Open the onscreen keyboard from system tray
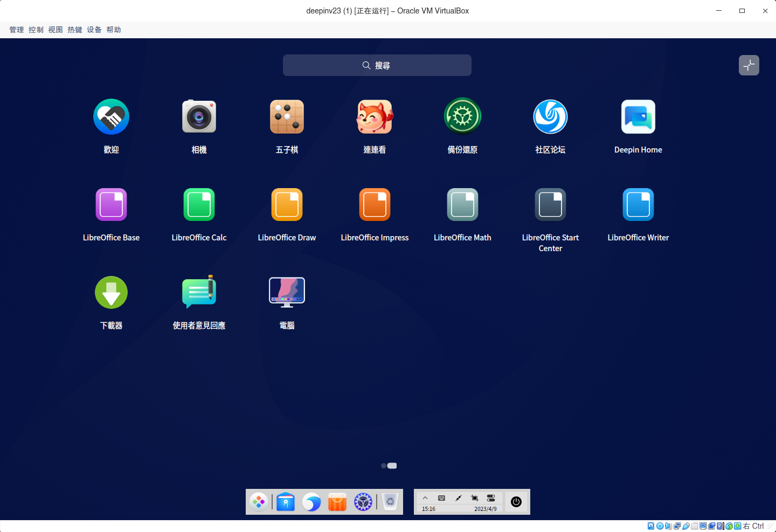 coord(442,498)
